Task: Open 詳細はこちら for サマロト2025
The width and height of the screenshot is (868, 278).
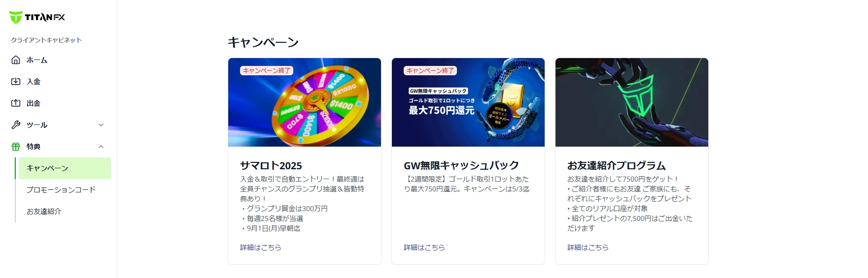Action: point(261,247)
